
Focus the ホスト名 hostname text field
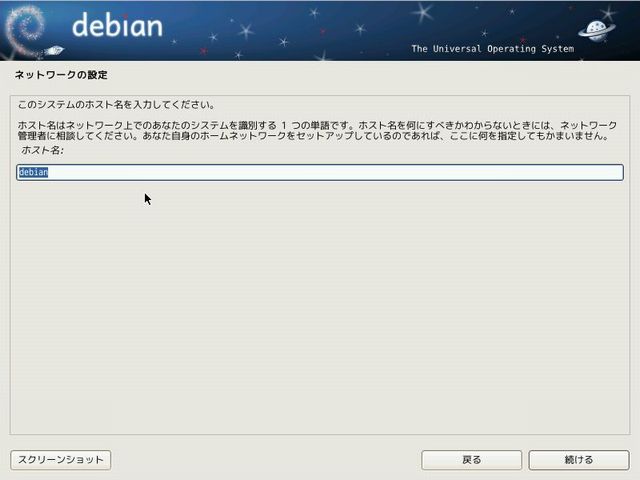(x=320, y=173)
